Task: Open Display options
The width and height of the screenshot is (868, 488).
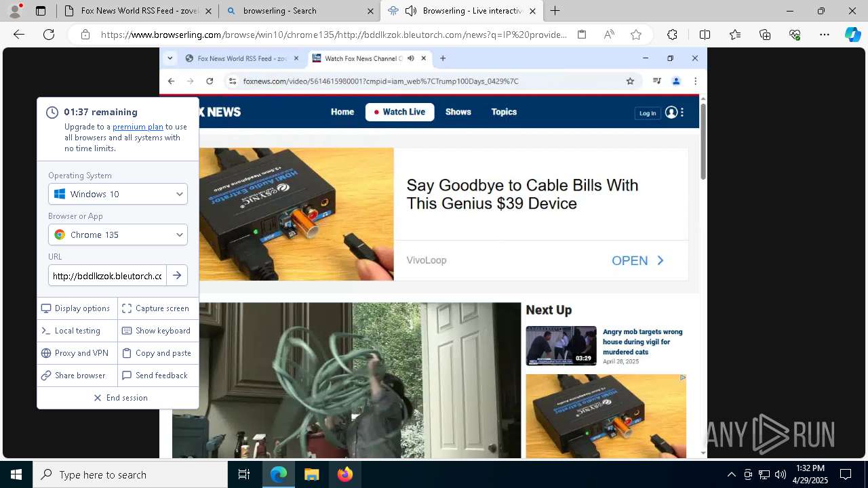Action: (77, 308)
